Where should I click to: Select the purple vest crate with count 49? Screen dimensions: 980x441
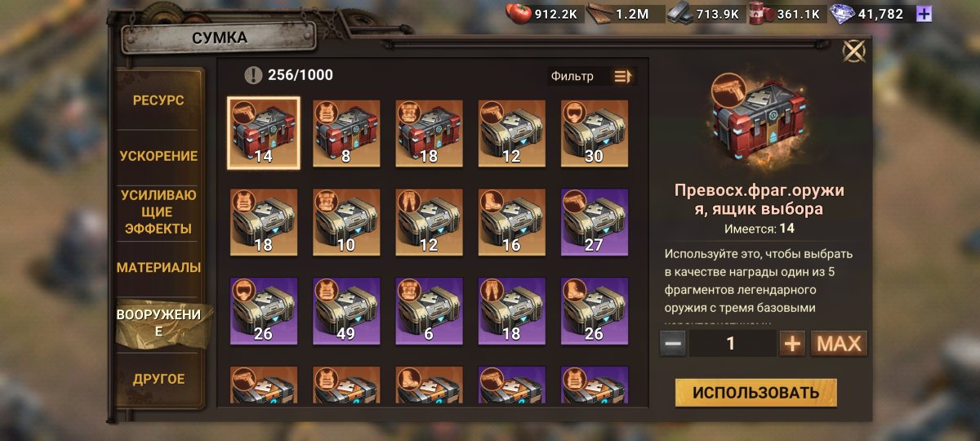pyautogui.click(x=346, y=311)
